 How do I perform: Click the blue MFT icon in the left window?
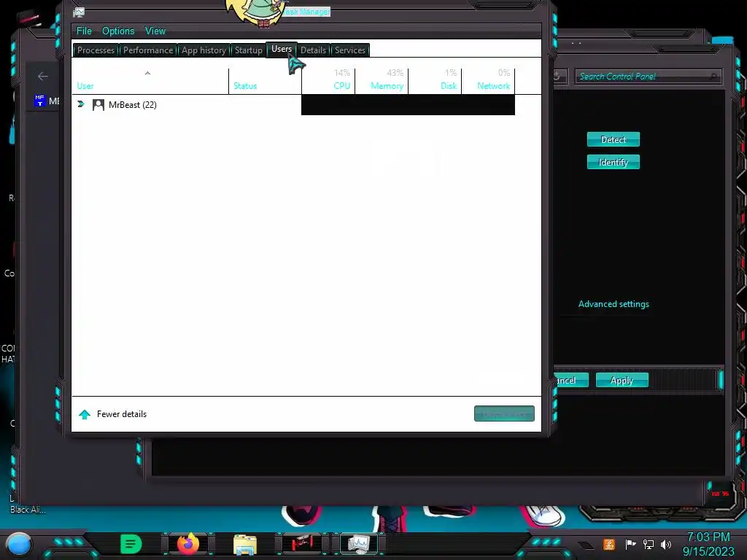[39, 101]
